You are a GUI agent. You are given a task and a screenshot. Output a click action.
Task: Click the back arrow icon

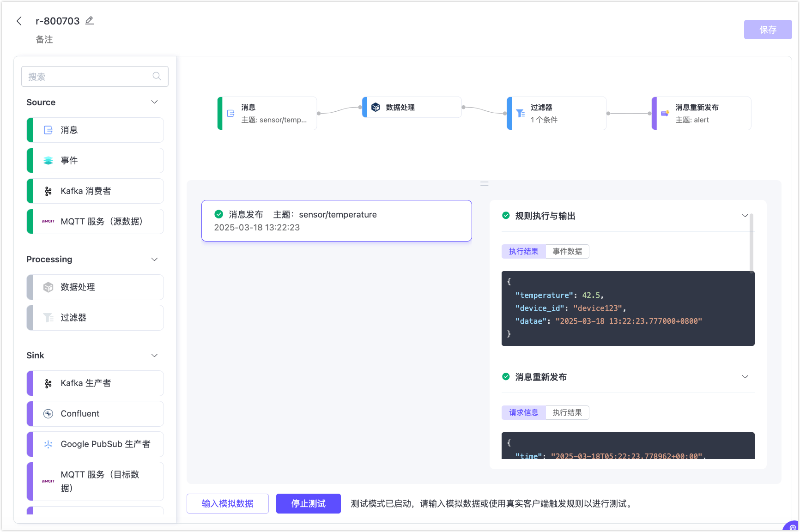click(x=19, y=21)
